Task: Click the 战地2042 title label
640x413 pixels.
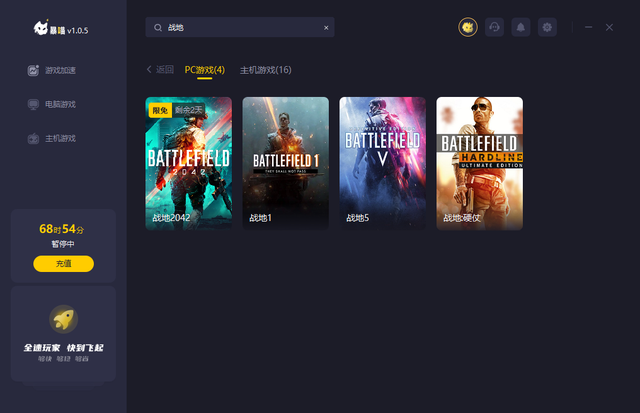Action: coord(171,218)
